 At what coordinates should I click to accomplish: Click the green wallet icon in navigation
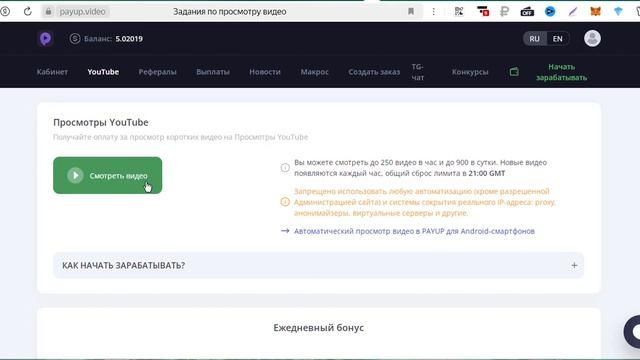point(514,72)
